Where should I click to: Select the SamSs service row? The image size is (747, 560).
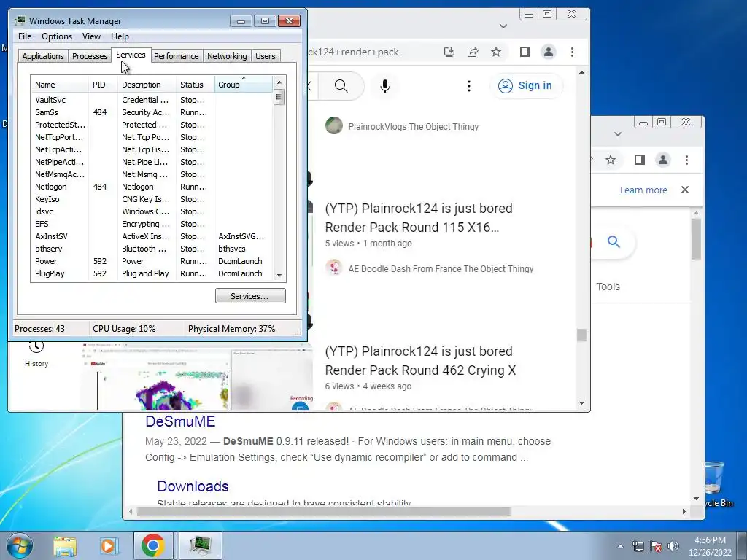pos(152,112)
